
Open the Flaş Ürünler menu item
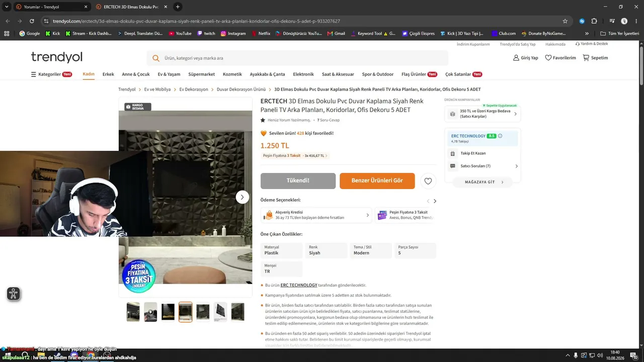pyautogui.click(x=419, y=74)
